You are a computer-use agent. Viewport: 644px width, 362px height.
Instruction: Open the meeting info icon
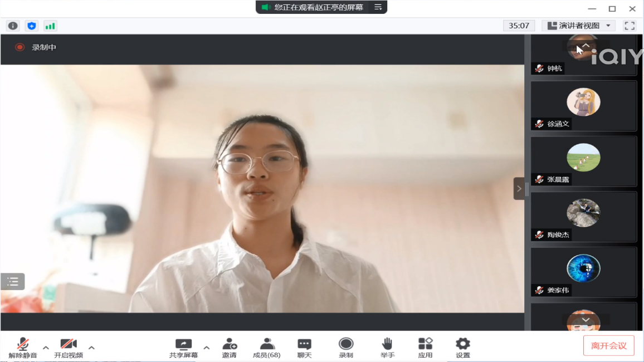pos(13,26)
